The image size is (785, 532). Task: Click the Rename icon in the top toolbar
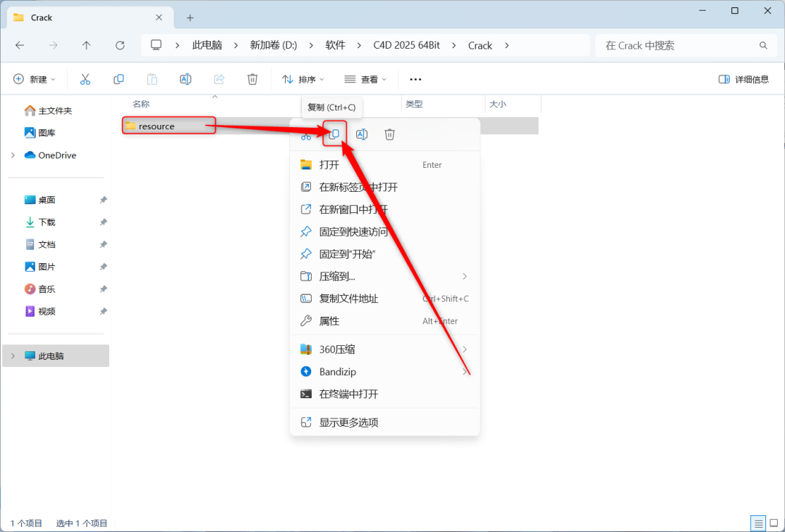(185, 79)
